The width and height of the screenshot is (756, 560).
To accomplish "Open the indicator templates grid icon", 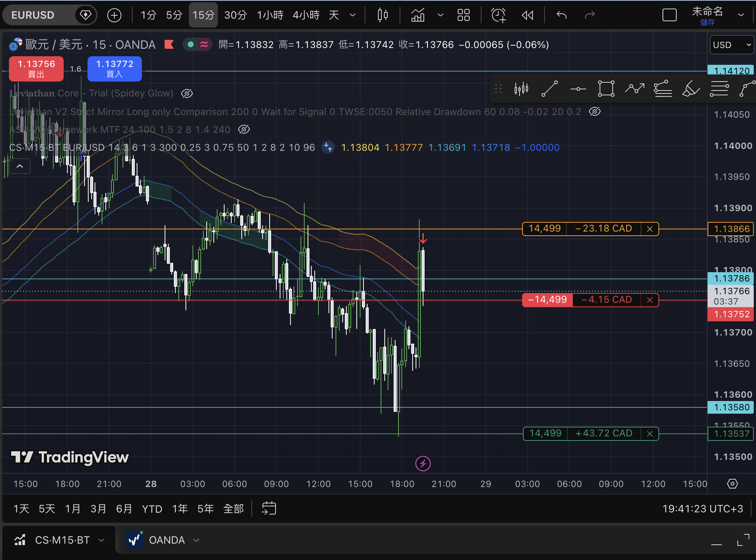I will (x=464, y=15).
